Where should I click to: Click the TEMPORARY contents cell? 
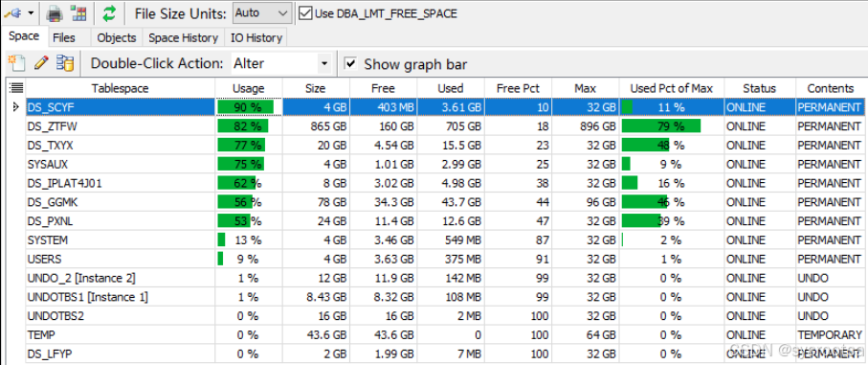830,334
